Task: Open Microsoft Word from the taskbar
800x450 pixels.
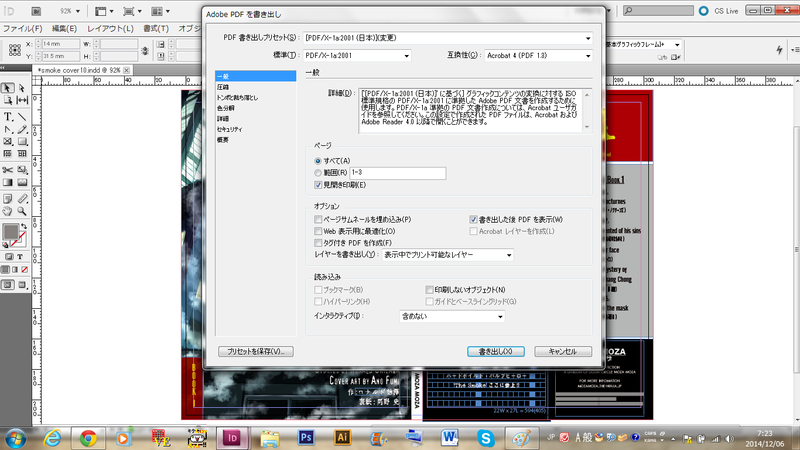Action: coord(449,438)
